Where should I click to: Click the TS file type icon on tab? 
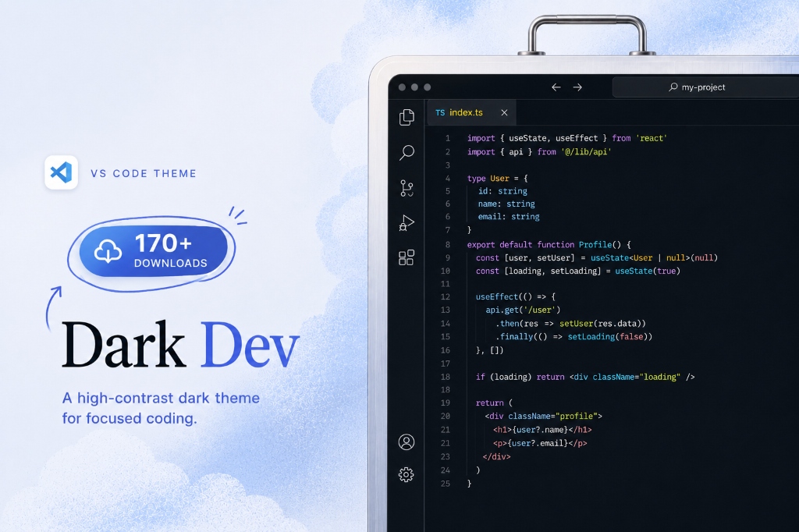pos(440,112)
